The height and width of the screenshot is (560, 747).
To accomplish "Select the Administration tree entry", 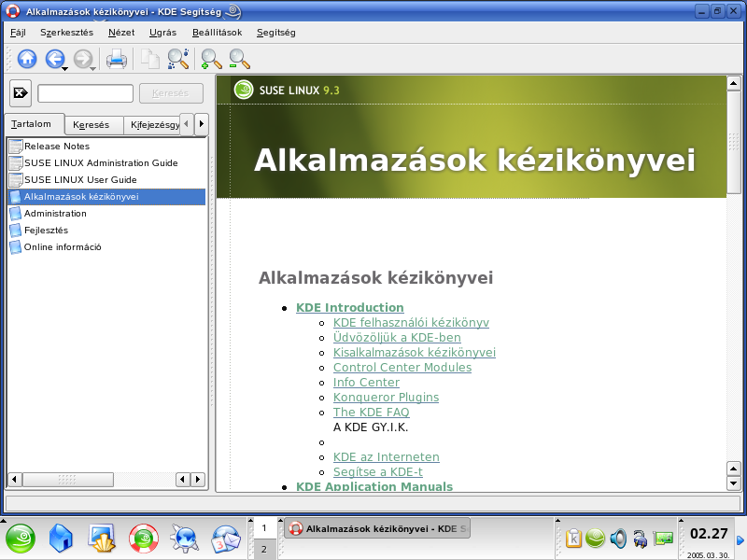I will tap(55, 214).
